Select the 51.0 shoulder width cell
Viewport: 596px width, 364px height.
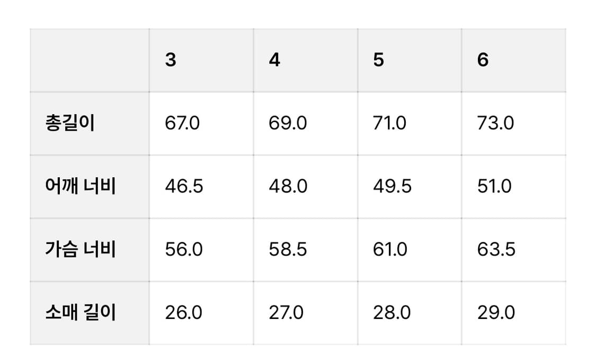click(514, 186)
